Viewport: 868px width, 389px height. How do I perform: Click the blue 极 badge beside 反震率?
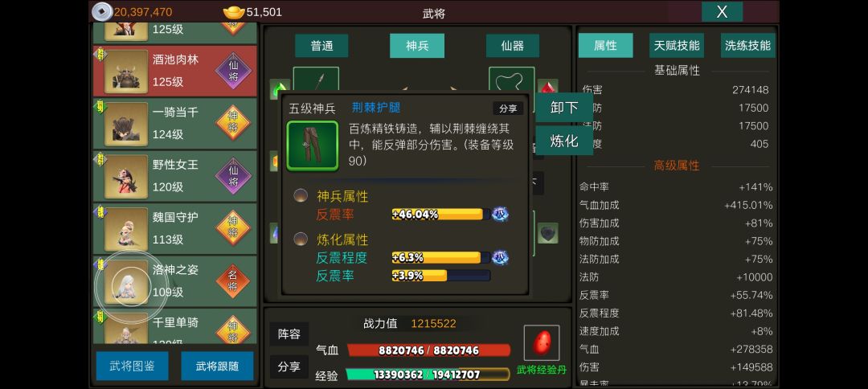500,214
